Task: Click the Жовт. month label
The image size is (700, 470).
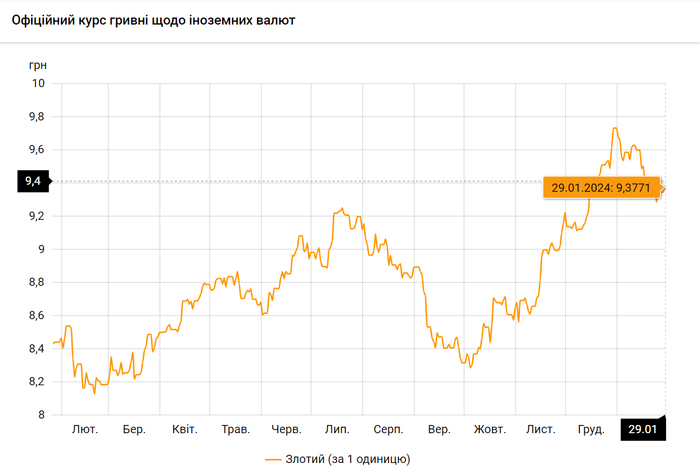Action: coord(489,429)
